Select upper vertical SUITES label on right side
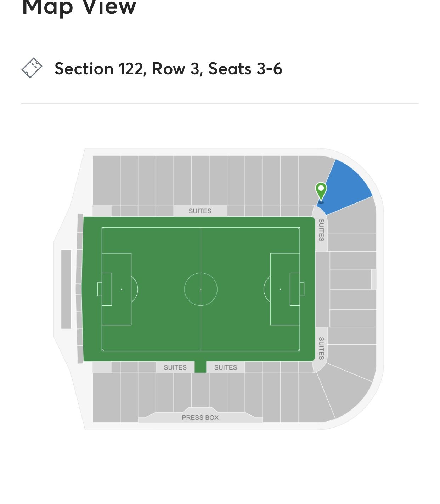 point(321,230)
